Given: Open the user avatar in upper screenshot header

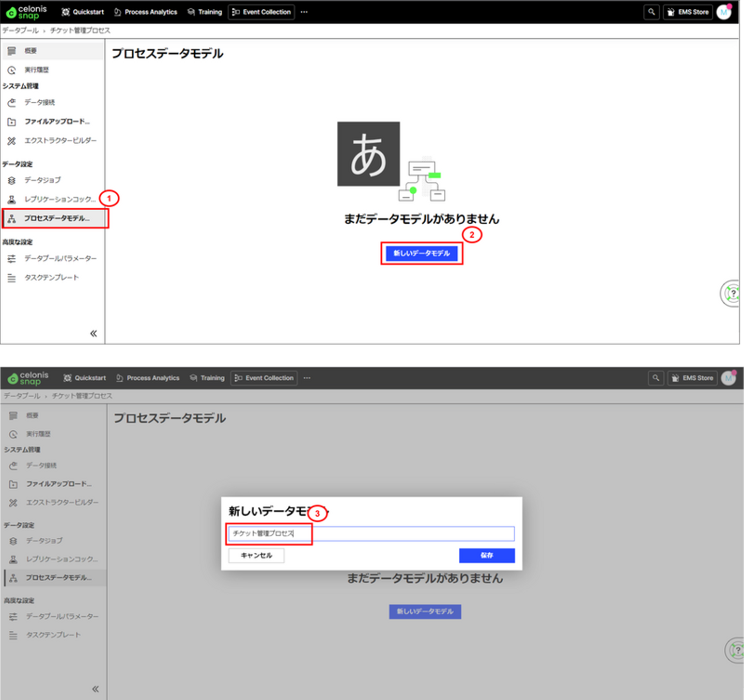Looking at the screenshot, I should [724, 12].
